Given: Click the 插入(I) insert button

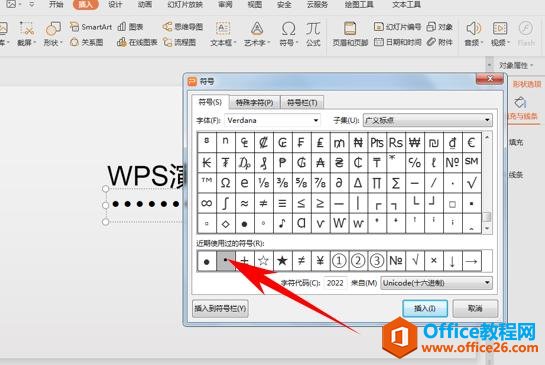Looking at the screenshot, I should [x=425, y=308].
